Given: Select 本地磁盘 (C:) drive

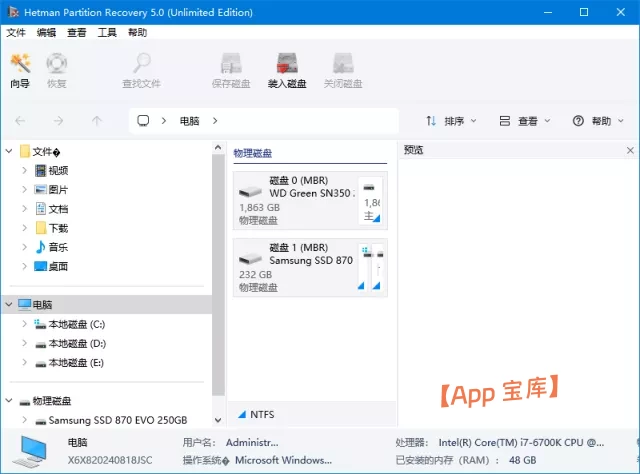Looking at the screenshot, I should click(70, 325).
